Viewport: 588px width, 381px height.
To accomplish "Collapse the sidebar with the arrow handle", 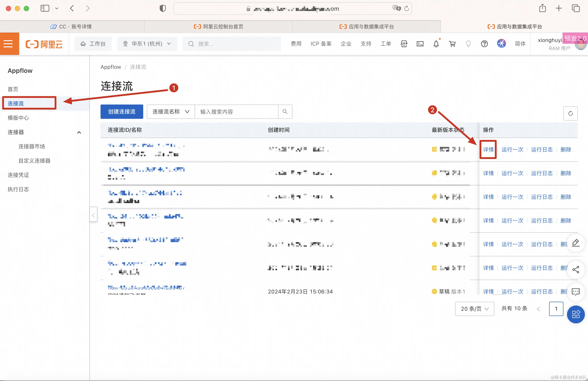I will click(x=93, y=215).
